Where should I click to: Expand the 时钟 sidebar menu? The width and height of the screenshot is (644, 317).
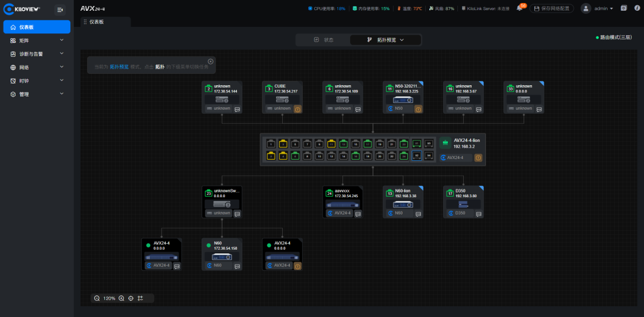(37, 80)
